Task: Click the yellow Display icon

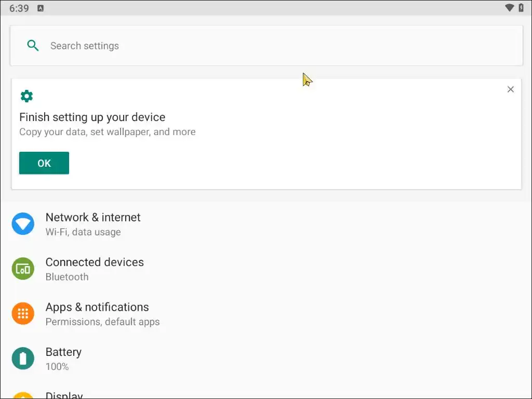Action: 23,396
